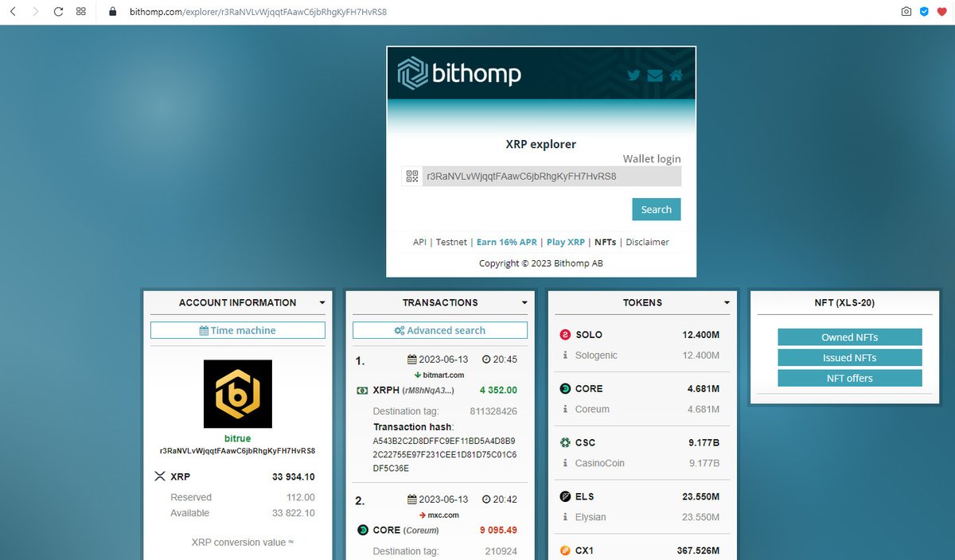Click the Available amount 33 822.10
955x560 pixels.
pos(293,513)
